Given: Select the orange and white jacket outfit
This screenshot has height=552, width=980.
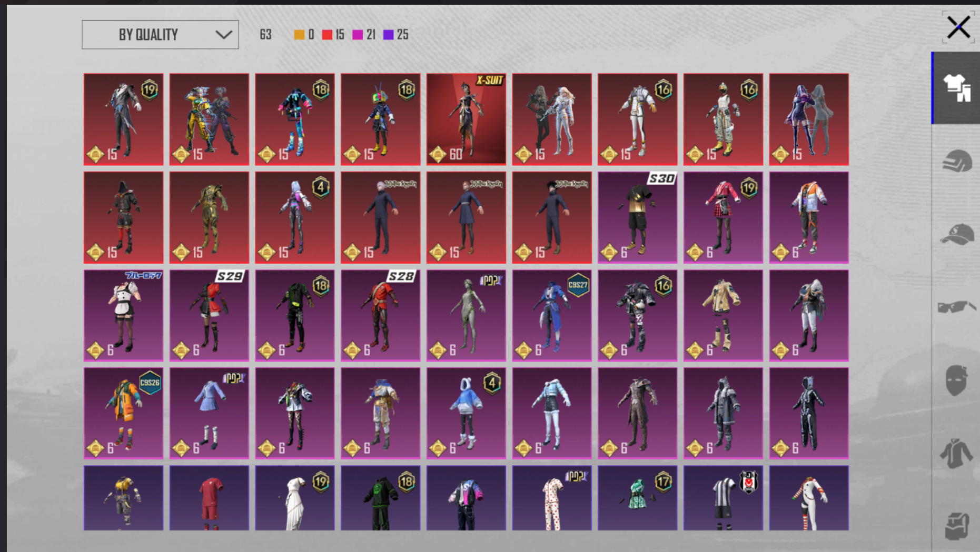Looking at the screenshot, I should (809, 217).
